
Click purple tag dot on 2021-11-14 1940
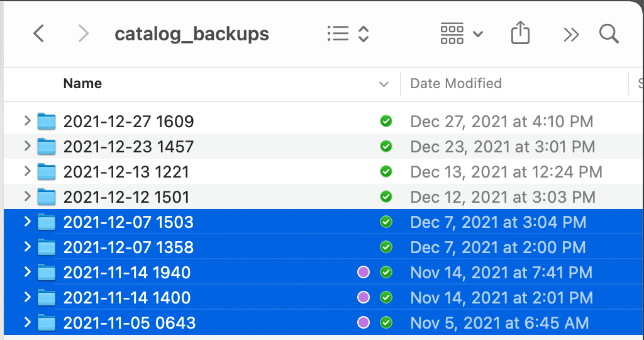(363, 273)
